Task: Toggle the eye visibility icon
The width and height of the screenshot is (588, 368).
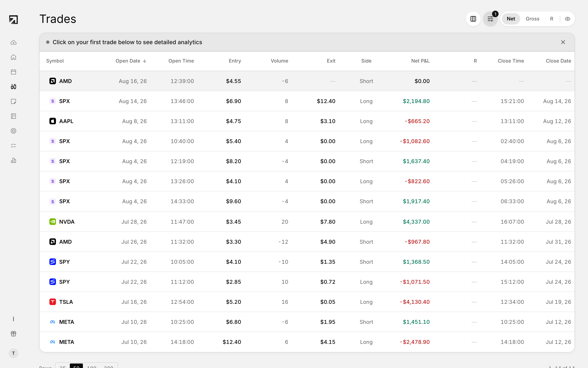Action: (x=567, y=19)
